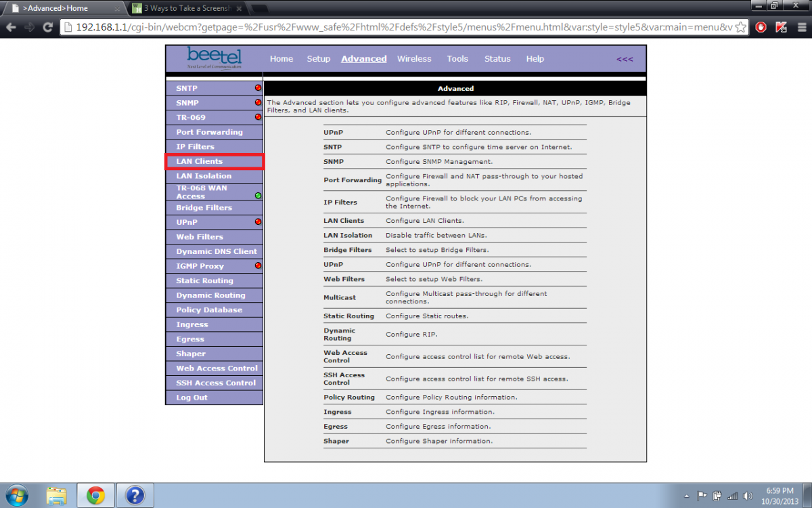Go to the Status page in top navigation
This screenshot has height=508, width=812.
[497, 59]
